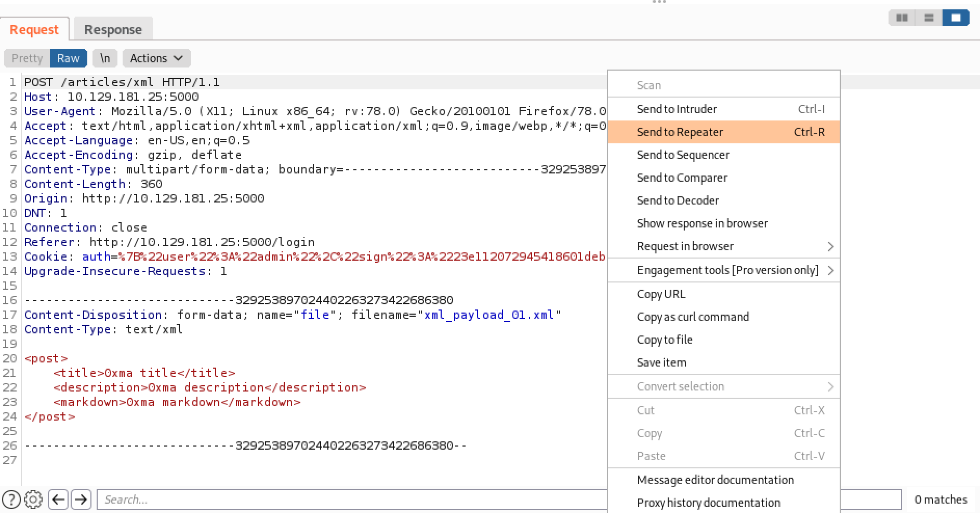
Task: Click the Origin header line
Action: point(144,198)
